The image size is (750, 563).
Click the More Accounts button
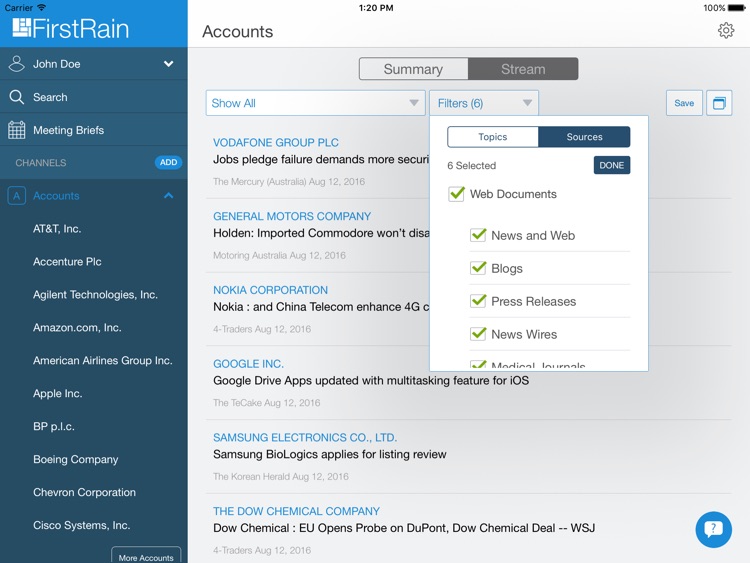[x=146, y=557]
